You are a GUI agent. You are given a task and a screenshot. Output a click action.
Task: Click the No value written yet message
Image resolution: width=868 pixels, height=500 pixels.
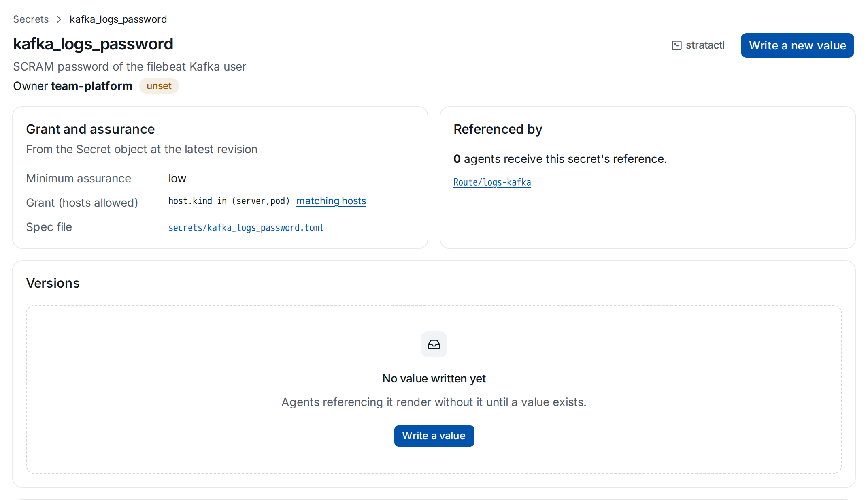click(x=434, y=378)
